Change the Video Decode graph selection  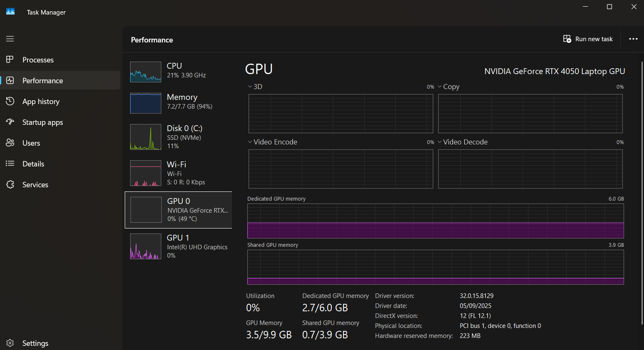pos(440,142)
